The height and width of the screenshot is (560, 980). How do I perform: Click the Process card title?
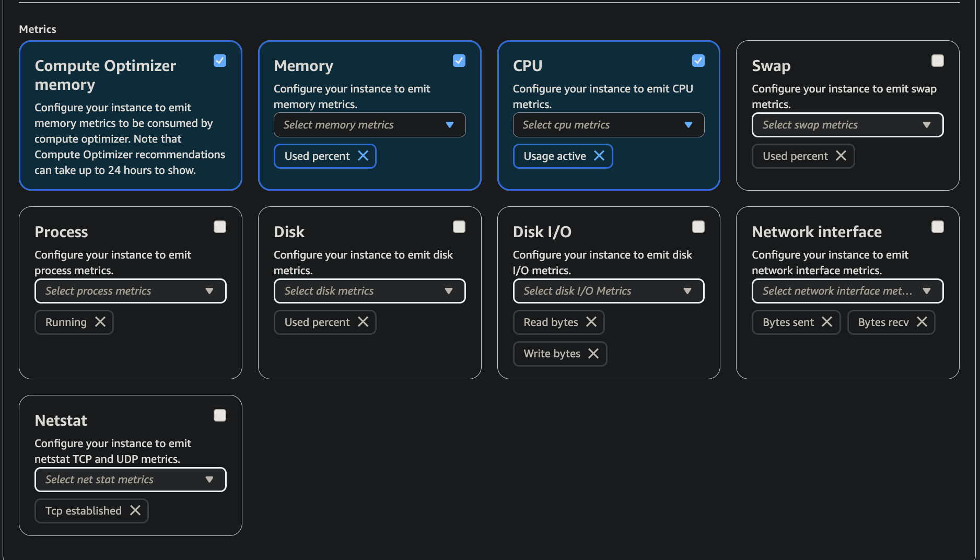(61, 232)
